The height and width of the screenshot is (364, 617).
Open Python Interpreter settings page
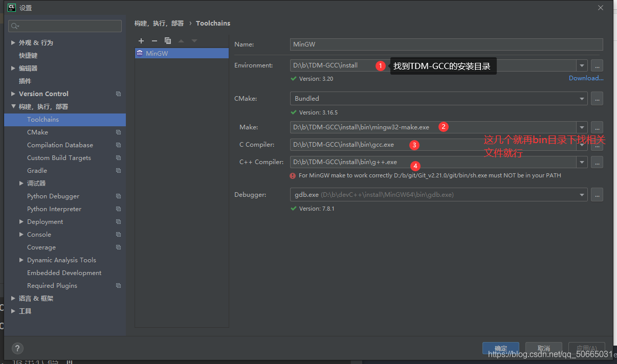pyautogui.click(x=54, y=209)
